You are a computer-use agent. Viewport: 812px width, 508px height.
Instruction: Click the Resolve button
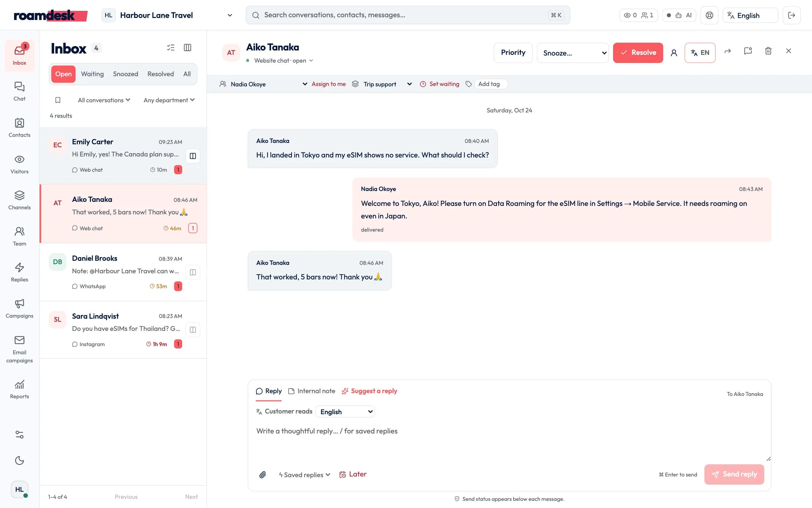638,52
